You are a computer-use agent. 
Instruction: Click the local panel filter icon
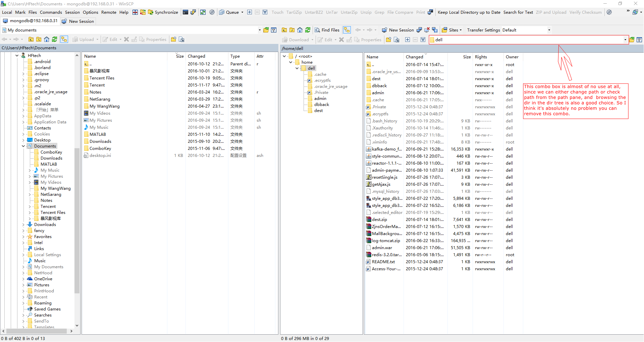pos(274,30)
